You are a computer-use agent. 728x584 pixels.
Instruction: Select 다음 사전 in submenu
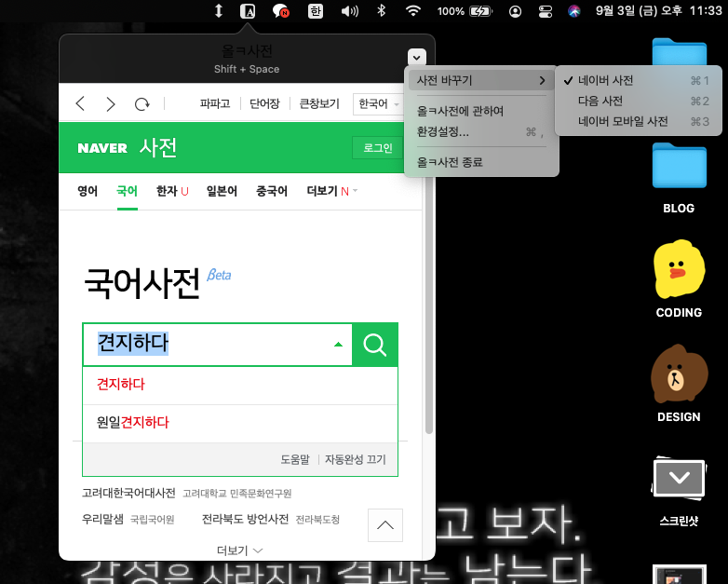point(639,101)
